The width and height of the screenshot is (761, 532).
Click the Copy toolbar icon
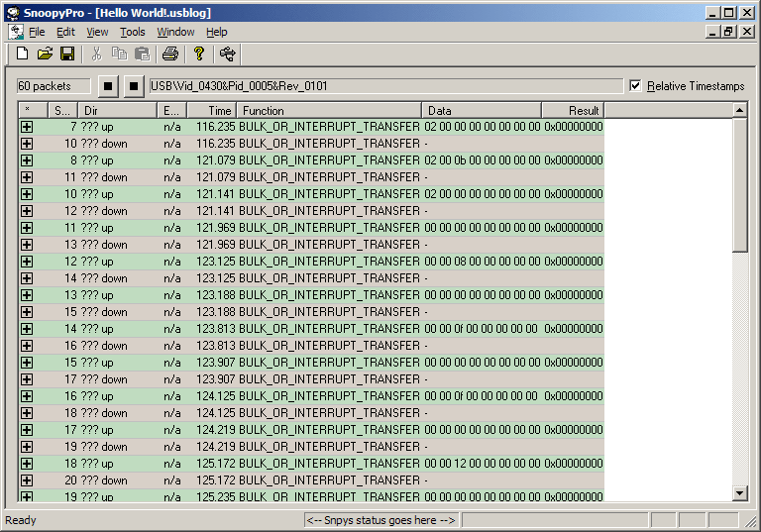119,53
